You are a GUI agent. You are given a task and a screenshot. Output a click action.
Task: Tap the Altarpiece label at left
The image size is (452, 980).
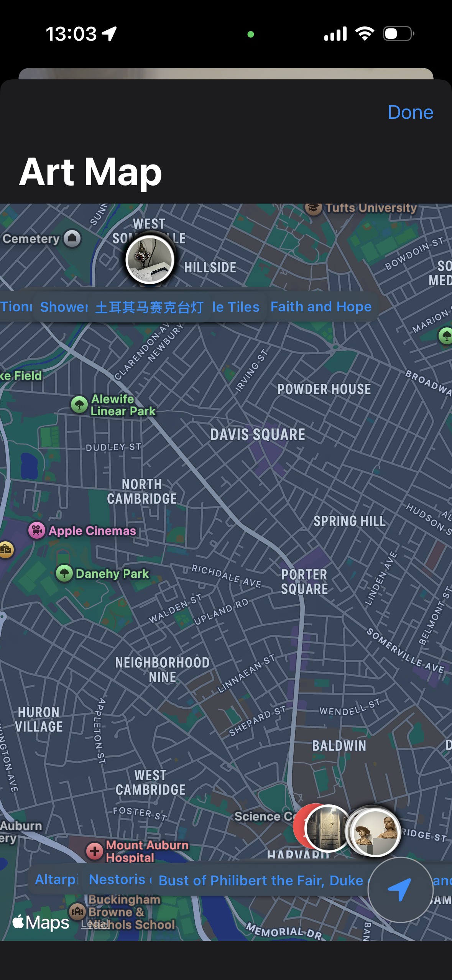[x=56, y=880]
